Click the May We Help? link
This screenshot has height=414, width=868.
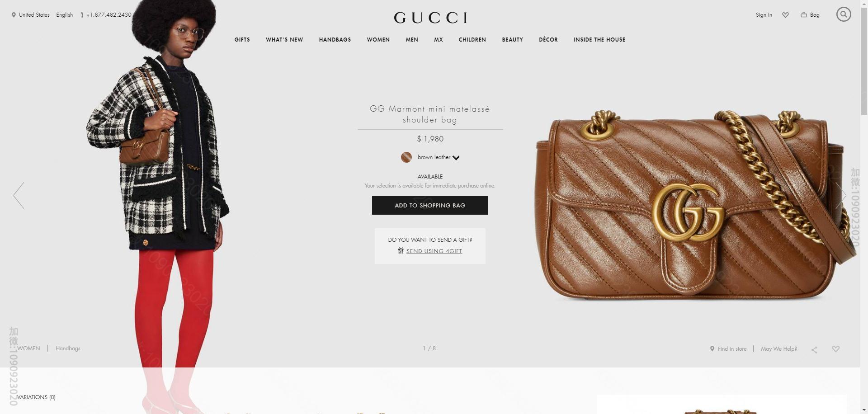779,349
